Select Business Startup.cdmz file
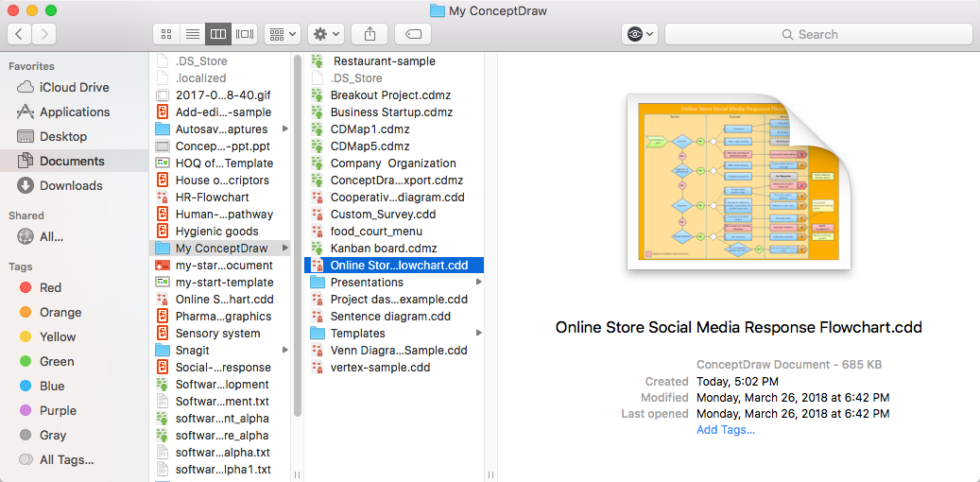Screen dimensions: 980x482 [x=394, y=112]
